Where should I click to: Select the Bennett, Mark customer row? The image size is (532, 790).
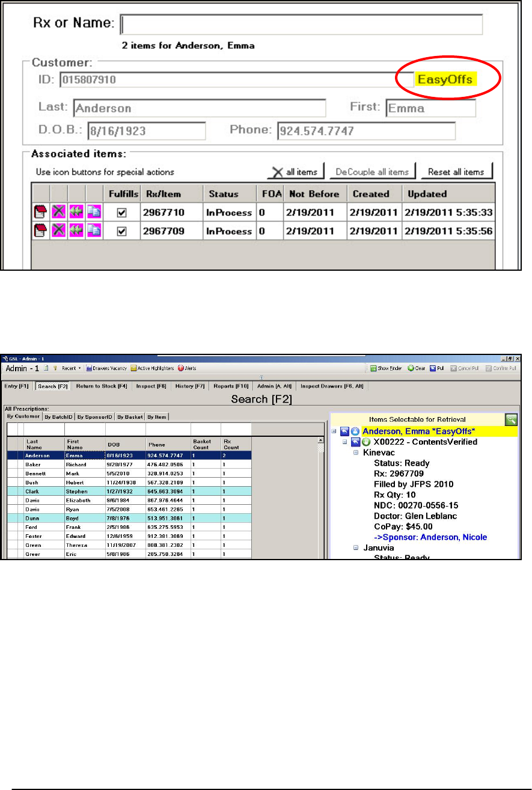(129, 474)
